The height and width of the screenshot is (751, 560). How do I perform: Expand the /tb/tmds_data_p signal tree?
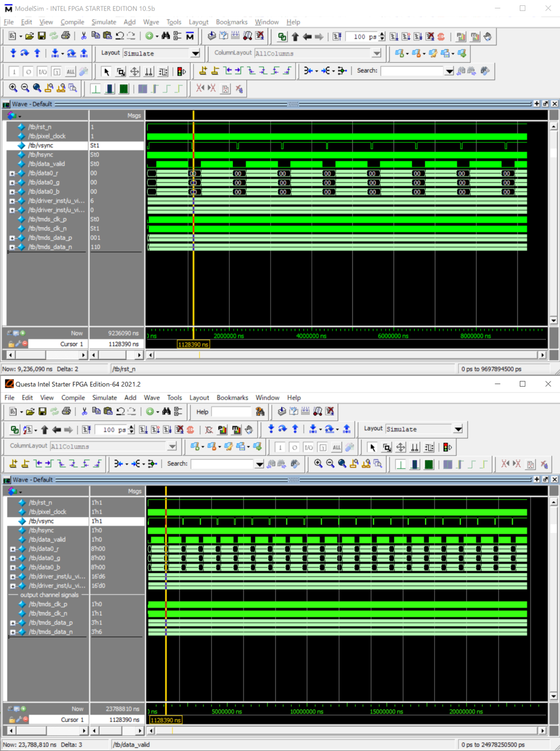[11, 238]
